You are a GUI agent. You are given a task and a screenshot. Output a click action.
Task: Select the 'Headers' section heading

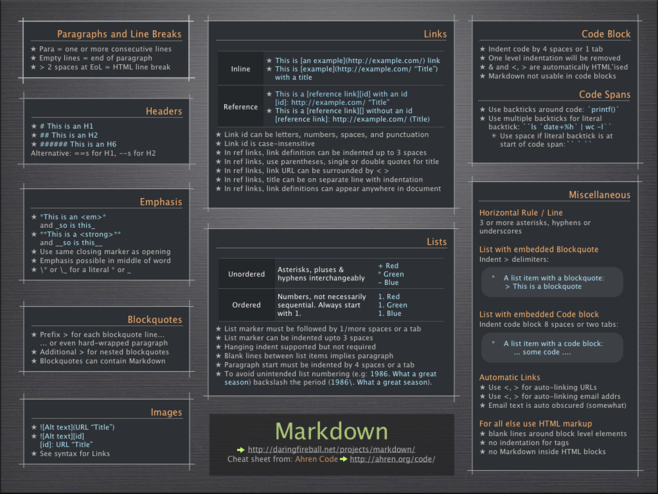point(164,111)
